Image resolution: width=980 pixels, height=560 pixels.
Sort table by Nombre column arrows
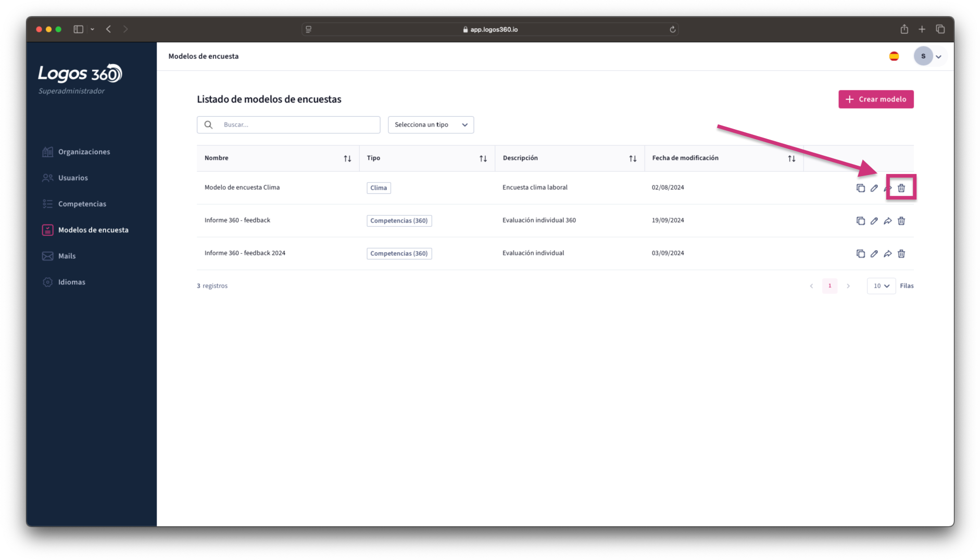pos(347,158)
